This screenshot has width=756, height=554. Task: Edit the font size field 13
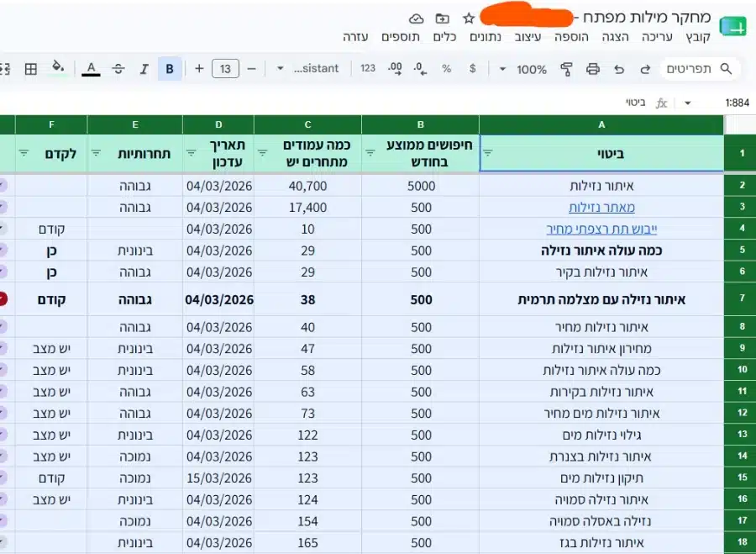pos(225,69)
